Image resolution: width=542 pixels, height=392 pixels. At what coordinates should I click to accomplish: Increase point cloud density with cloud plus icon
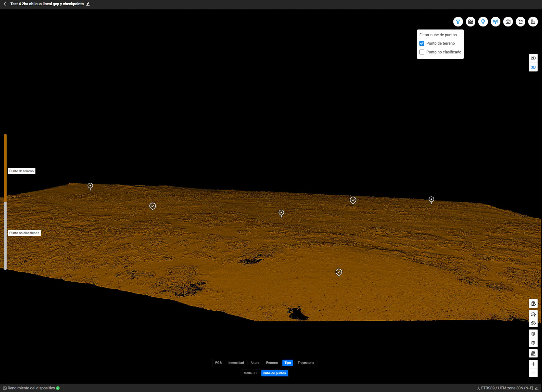tap(533, 314)
